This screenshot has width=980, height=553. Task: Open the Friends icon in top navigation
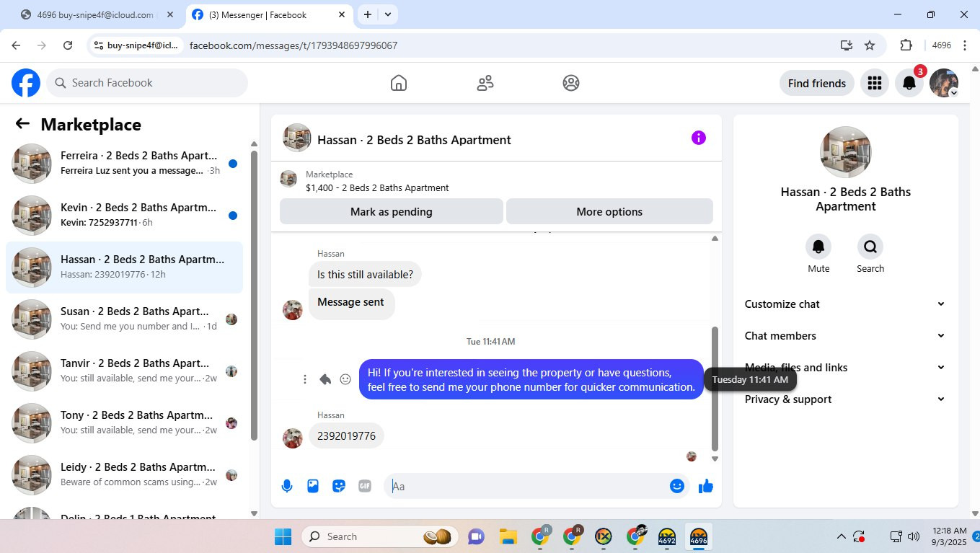coord(485,83)
